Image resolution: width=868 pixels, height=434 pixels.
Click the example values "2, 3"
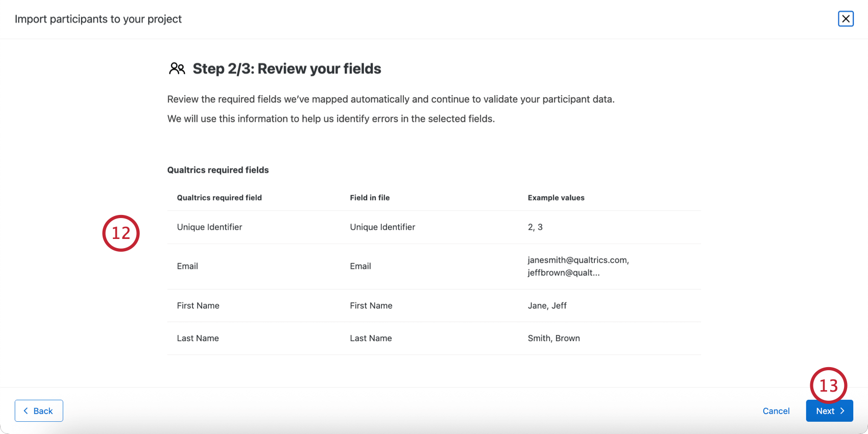click(x=535, y=227)
